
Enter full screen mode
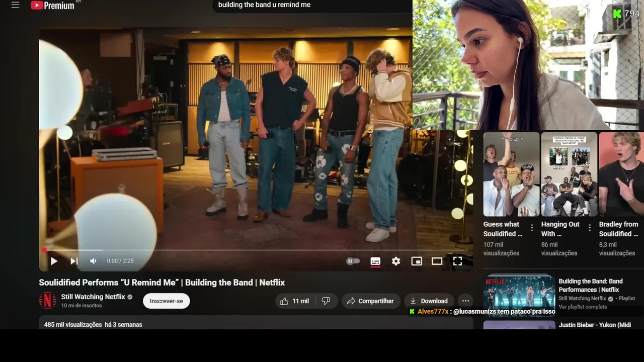[457, 261]
